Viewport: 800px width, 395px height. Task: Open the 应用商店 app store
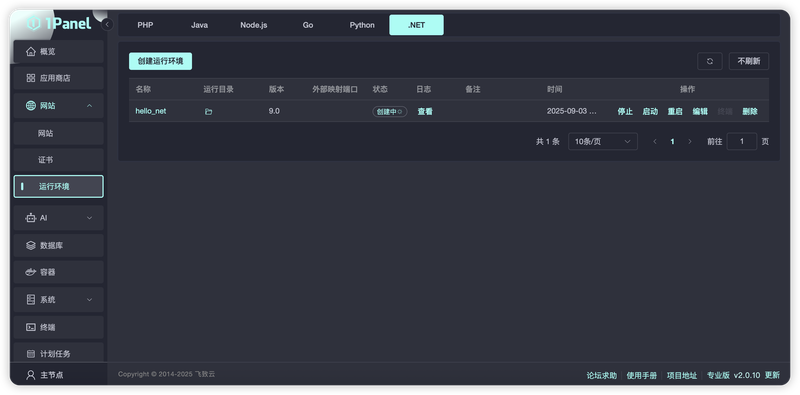tap(59, 78)
